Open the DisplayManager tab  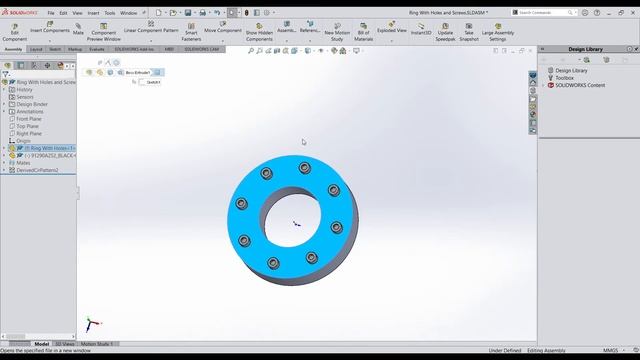pos(60,65)
